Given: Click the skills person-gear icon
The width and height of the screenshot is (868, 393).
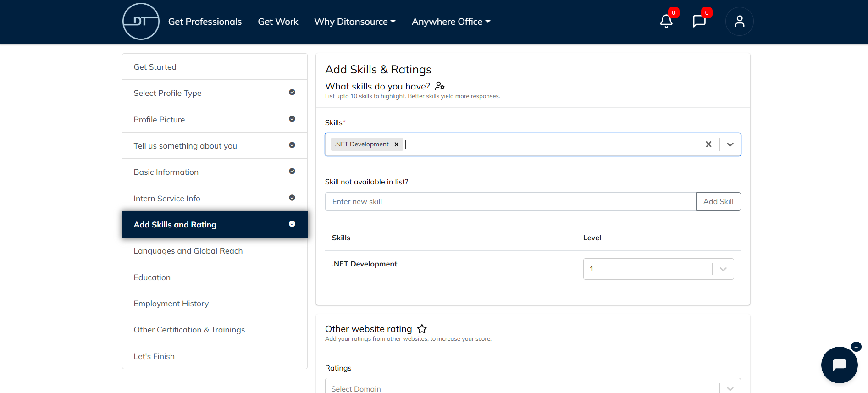Looking at the screenshot, I should (x=440, y=86).
